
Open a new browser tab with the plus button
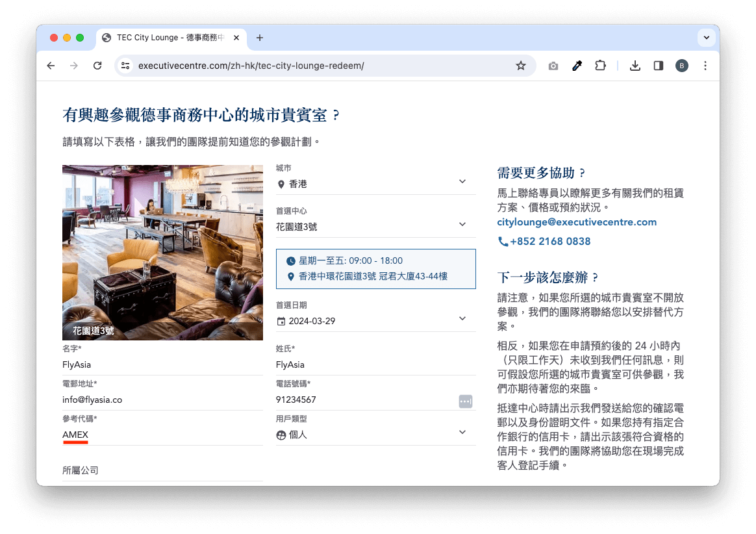click(x=259, y=38)
